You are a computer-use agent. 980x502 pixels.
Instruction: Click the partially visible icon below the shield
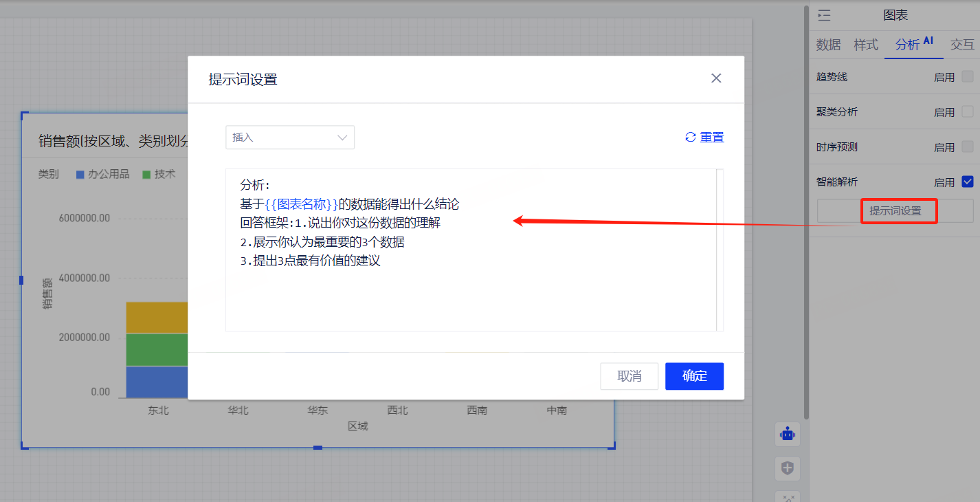pos(788,497)
